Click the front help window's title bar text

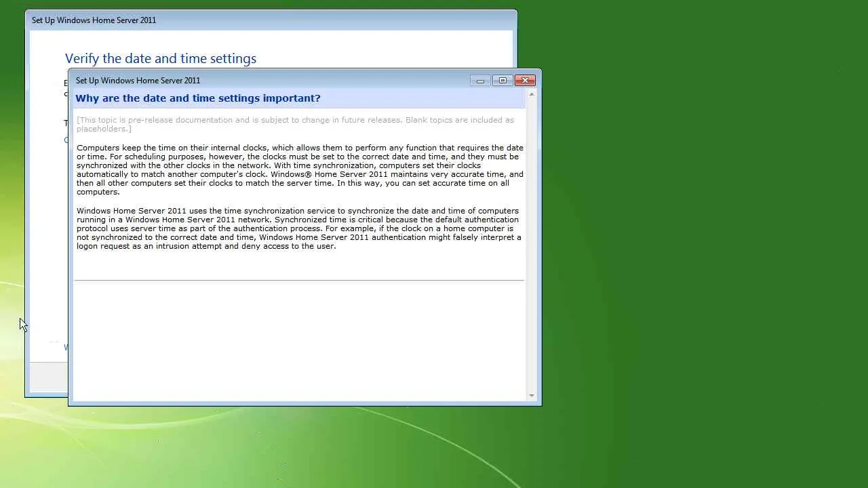[138, 81]
